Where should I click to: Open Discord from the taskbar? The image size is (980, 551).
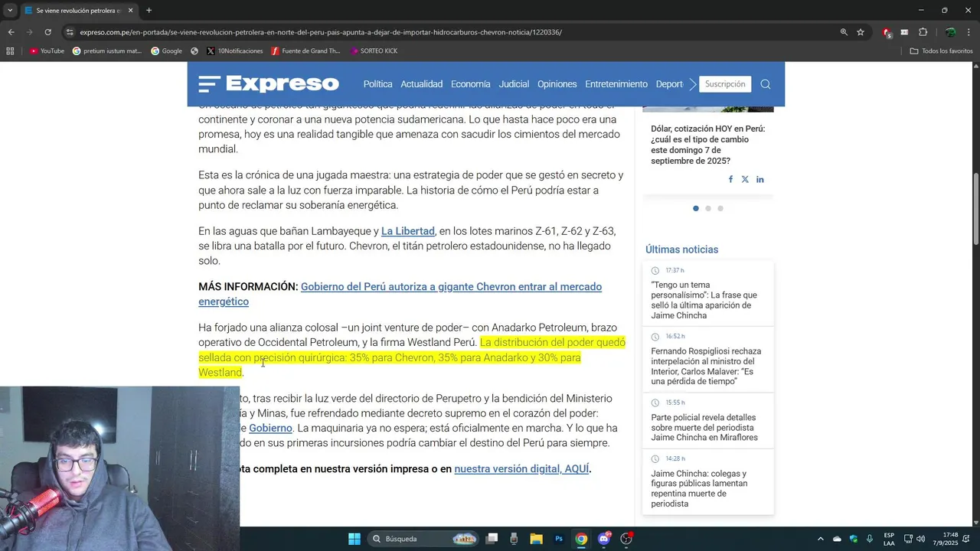[604, 539]
